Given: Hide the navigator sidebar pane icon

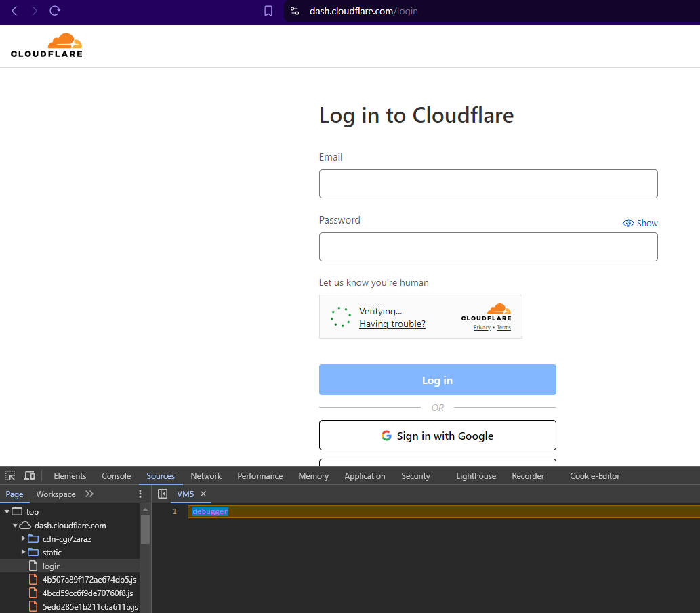Looking at the screenshot, I should click(x=163, y=494).
